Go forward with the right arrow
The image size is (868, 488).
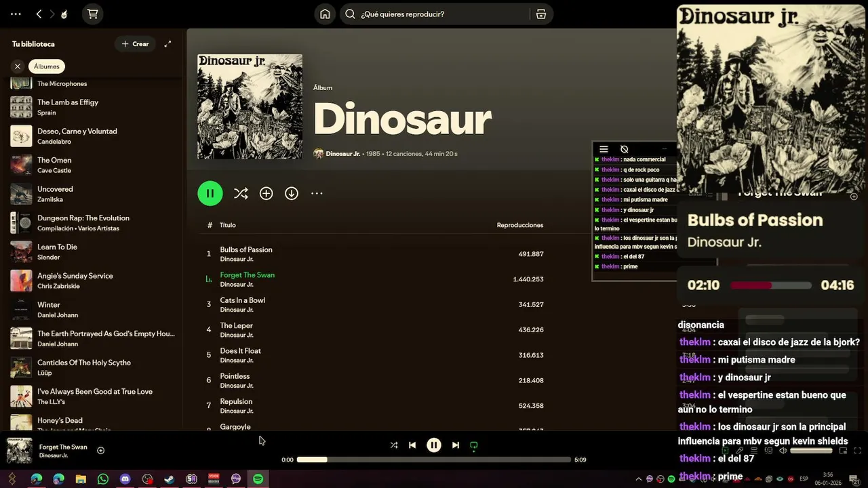tap(52, 14)
